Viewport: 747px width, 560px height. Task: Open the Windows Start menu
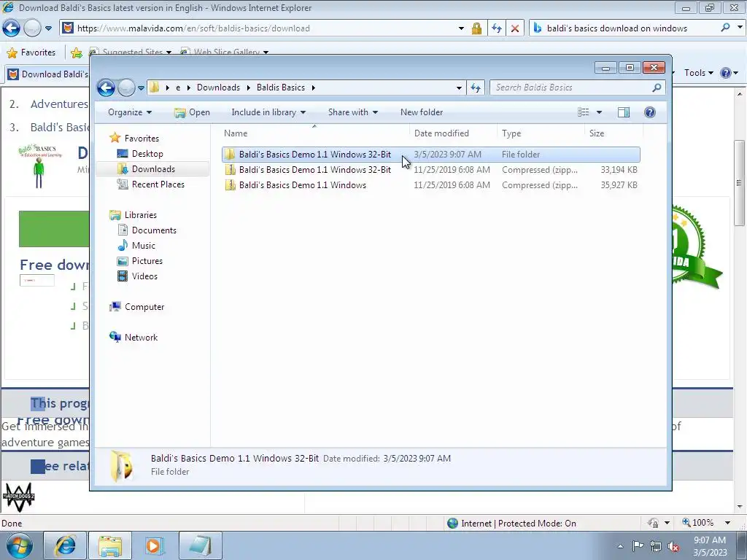(x=20, y=545)
